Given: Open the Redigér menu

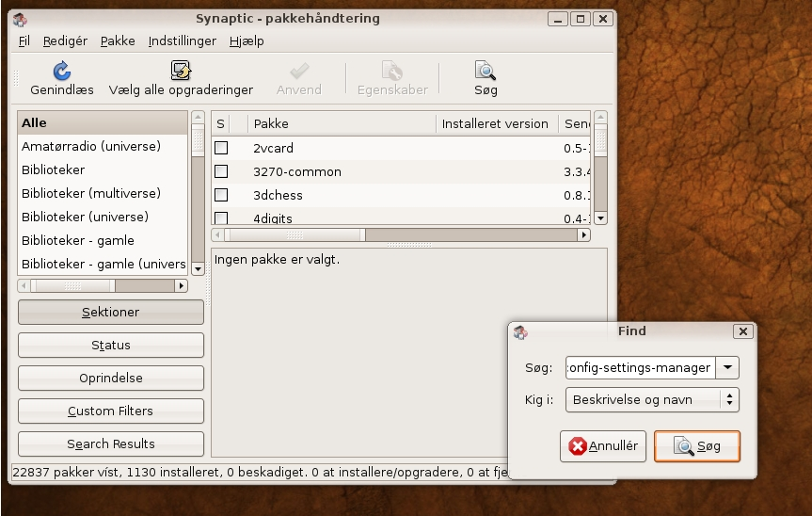Looking at the screenshot, I should click(65, 40).
